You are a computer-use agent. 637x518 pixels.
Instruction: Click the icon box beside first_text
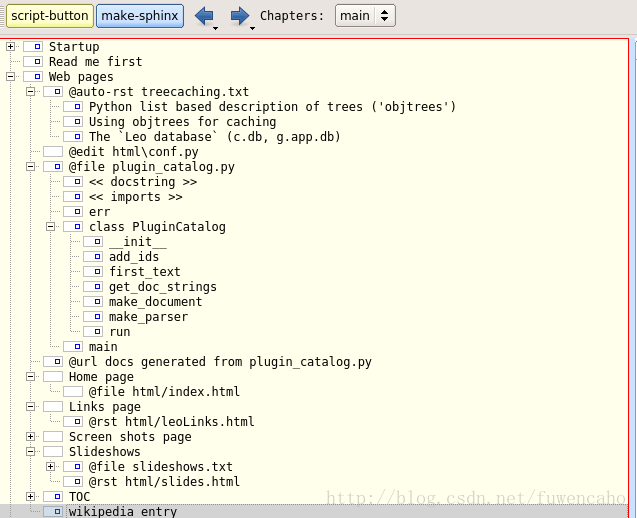pyautogui.click(x=93, y=271)
